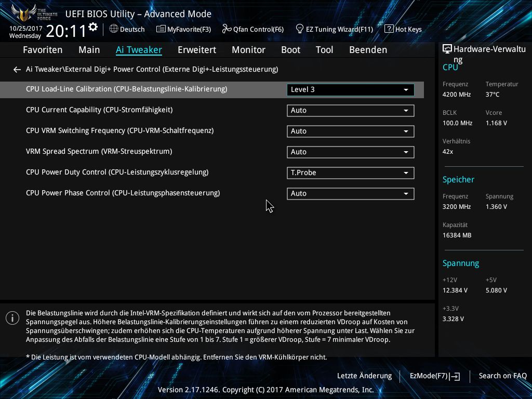Click the globe icon for language selection
Screen dimensions: 532x399
coord(114,29)
